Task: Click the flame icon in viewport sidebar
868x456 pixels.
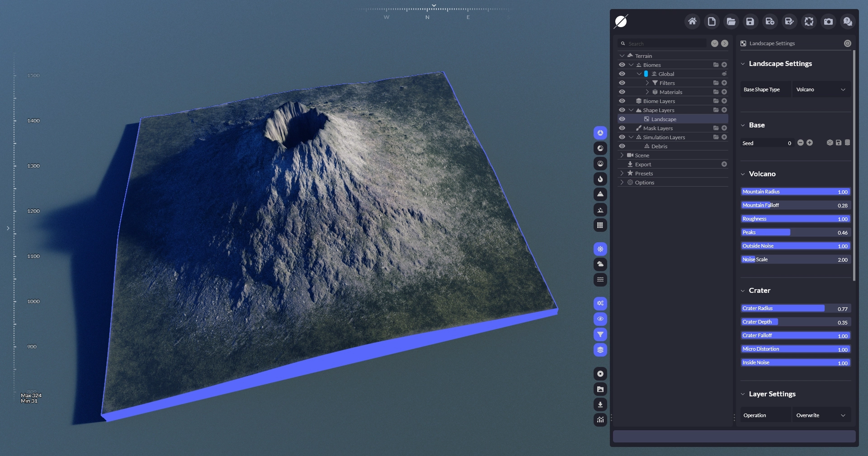Action: click(x=600, y=179)
